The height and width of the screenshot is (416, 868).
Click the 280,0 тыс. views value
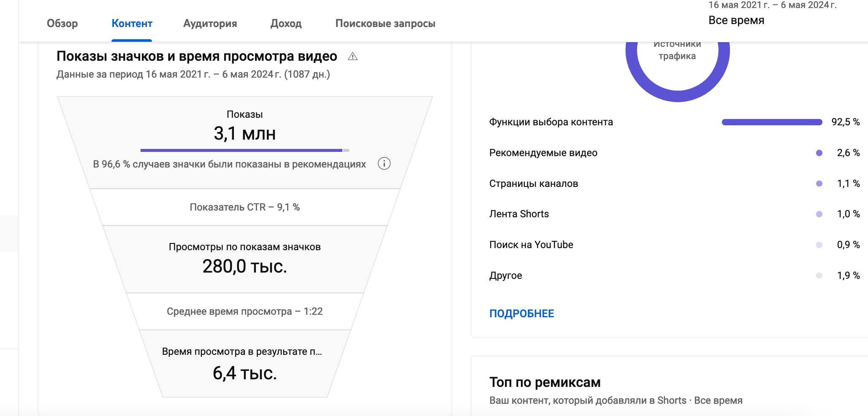click(245, 266)
